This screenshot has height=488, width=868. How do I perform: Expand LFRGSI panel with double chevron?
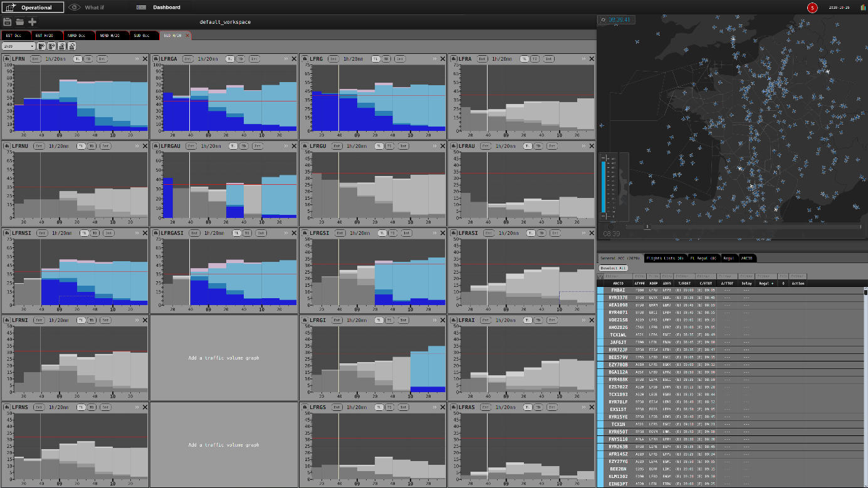[434, 233]
